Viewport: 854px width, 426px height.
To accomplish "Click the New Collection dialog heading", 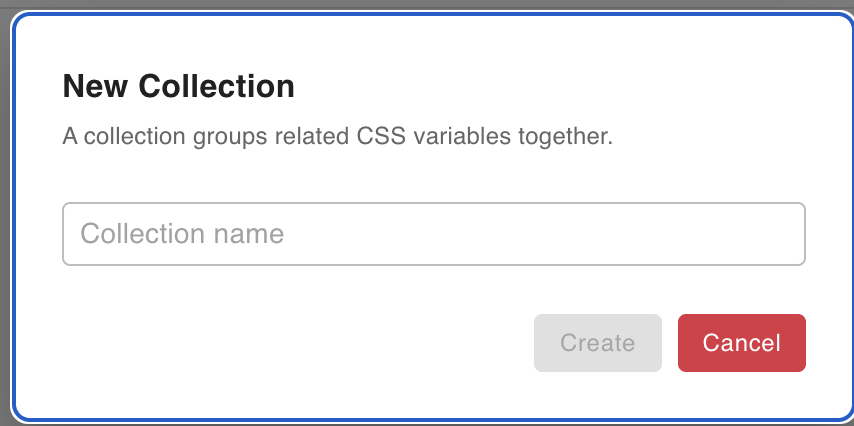I will (x=178, y=86).
